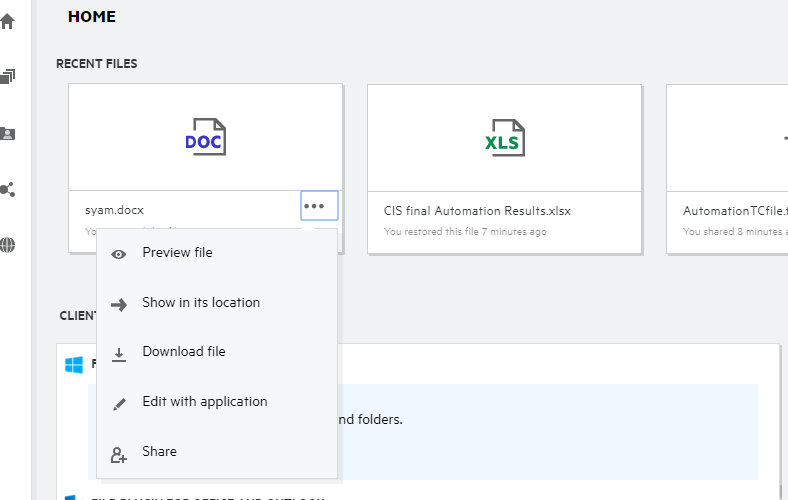Open the AutomationTCfile file name
This screenshot has width=788, height=500.
[x=735, y=211]
